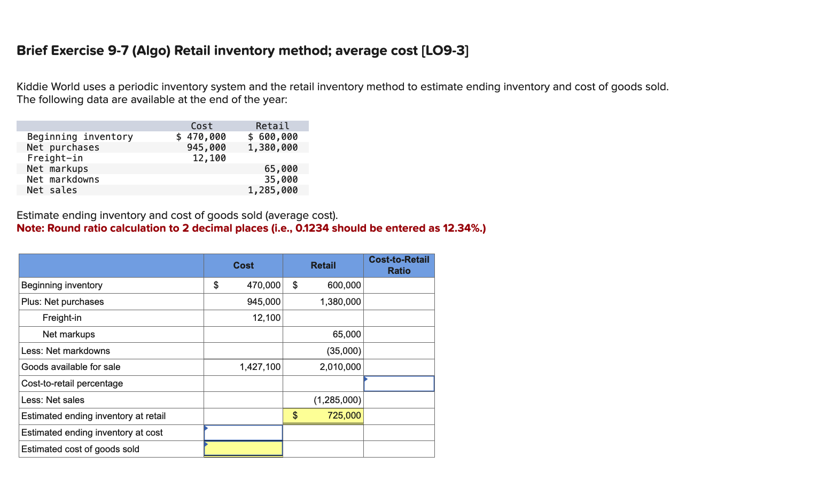Click the (1,285,000) net sales retail cell
The height and width of the screenshot is (504, 834).
(x=337, y=400)
